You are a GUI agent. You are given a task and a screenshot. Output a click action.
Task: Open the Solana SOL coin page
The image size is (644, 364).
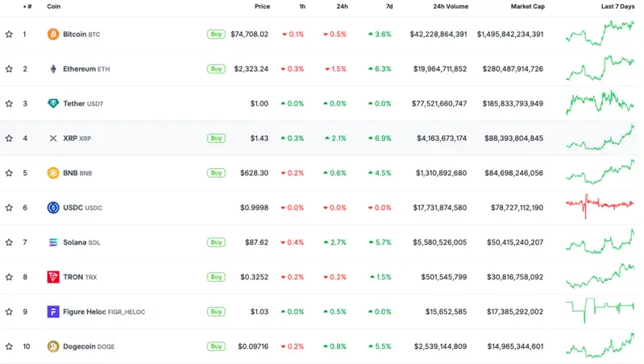point(81,242)
